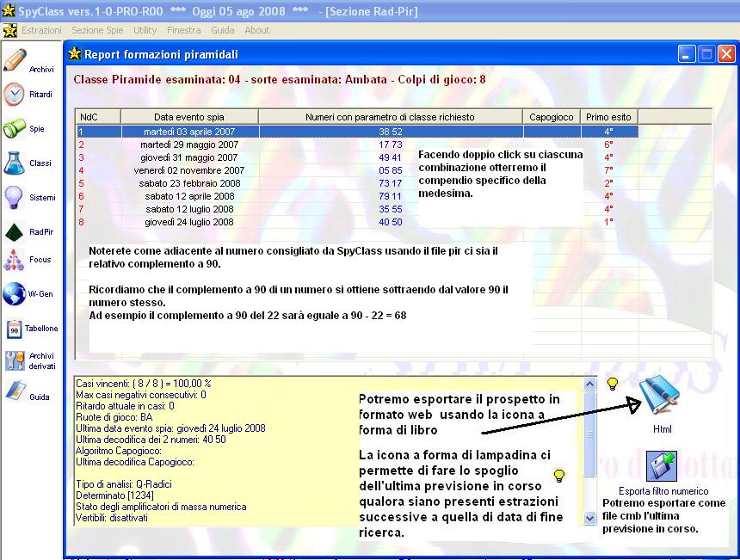Click the Tipo di analisi: Q-Radici line

124,484
